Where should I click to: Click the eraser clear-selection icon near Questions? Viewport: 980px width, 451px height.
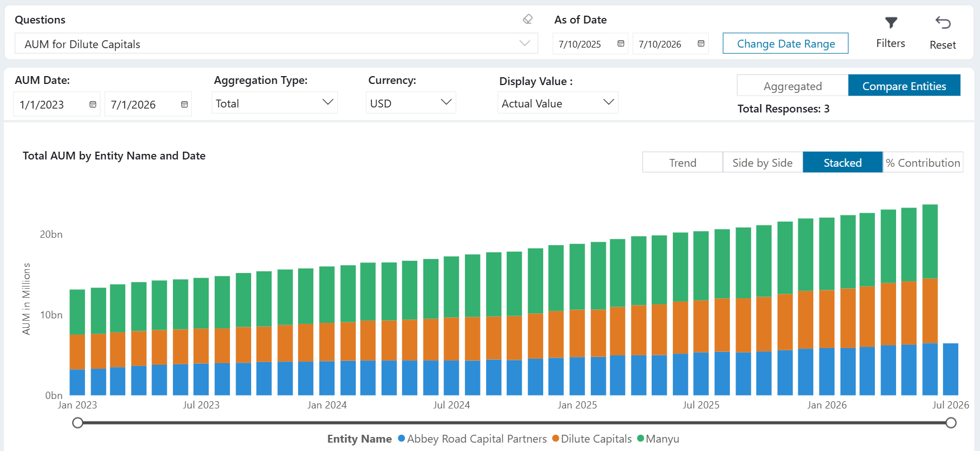pyautogui.click(x=527, y=19)
